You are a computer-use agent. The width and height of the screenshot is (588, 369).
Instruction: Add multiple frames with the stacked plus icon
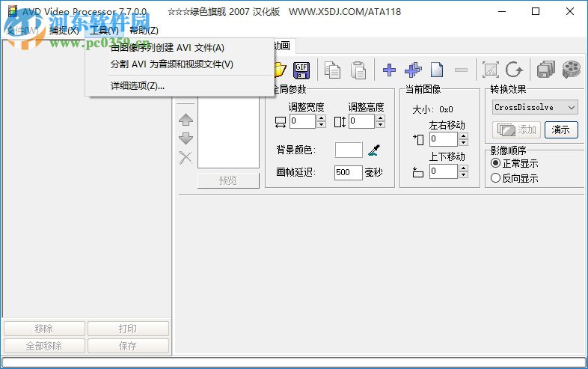click(413, 70)
